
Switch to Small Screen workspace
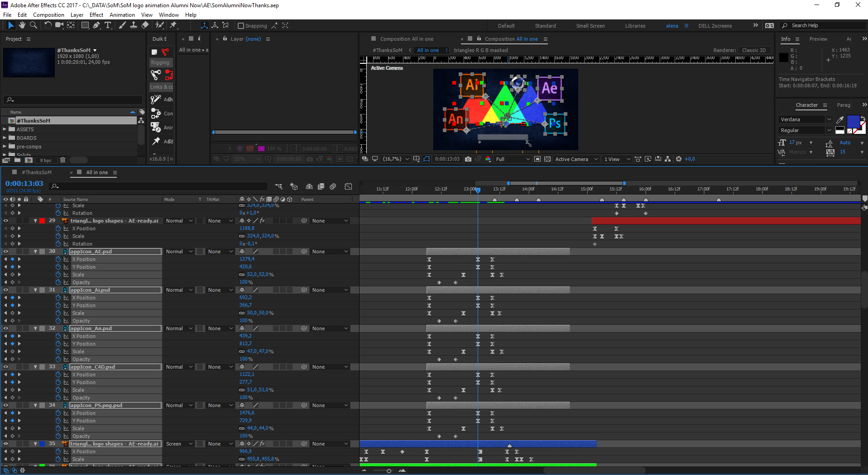tap(590, 26)
